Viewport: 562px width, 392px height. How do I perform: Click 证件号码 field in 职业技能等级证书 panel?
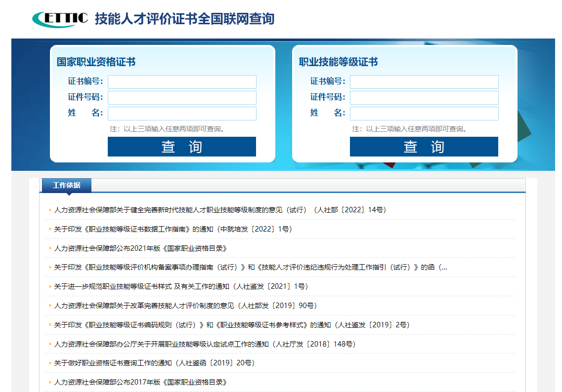[424, 97]
